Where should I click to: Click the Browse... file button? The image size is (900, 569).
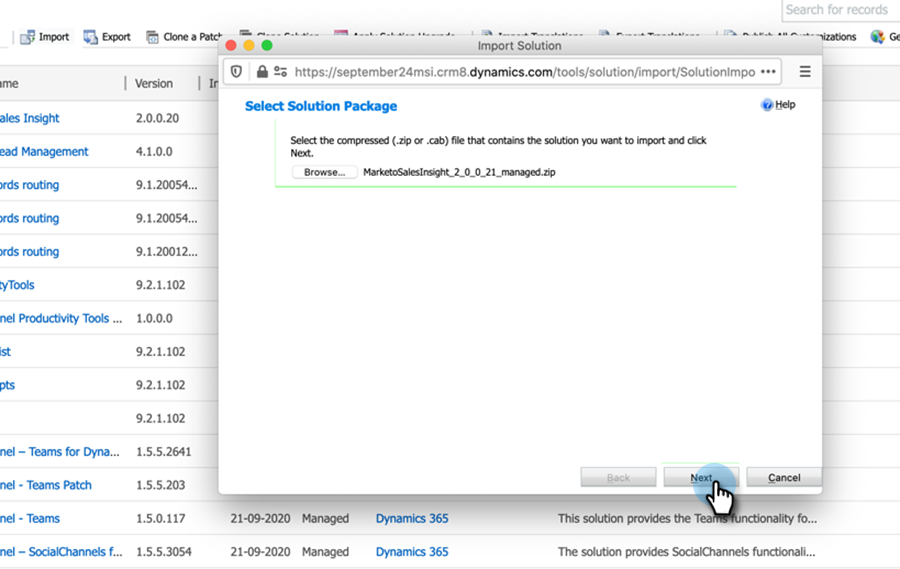point(324,172)
